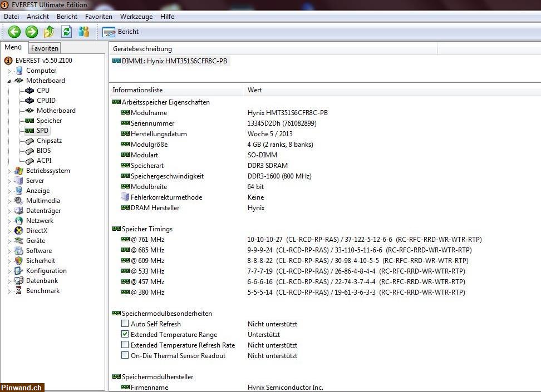541x392 pixels.
Task: Collapse the Motherboard tree node
Action: click(10, 80)
